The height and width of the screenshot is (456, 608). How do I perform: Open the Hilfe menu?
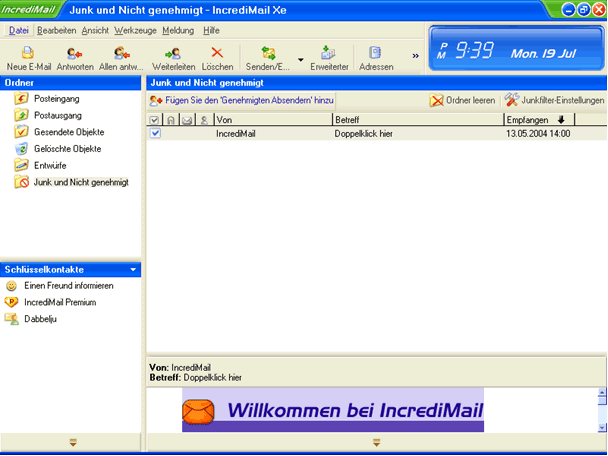click(x=211, y=30)
